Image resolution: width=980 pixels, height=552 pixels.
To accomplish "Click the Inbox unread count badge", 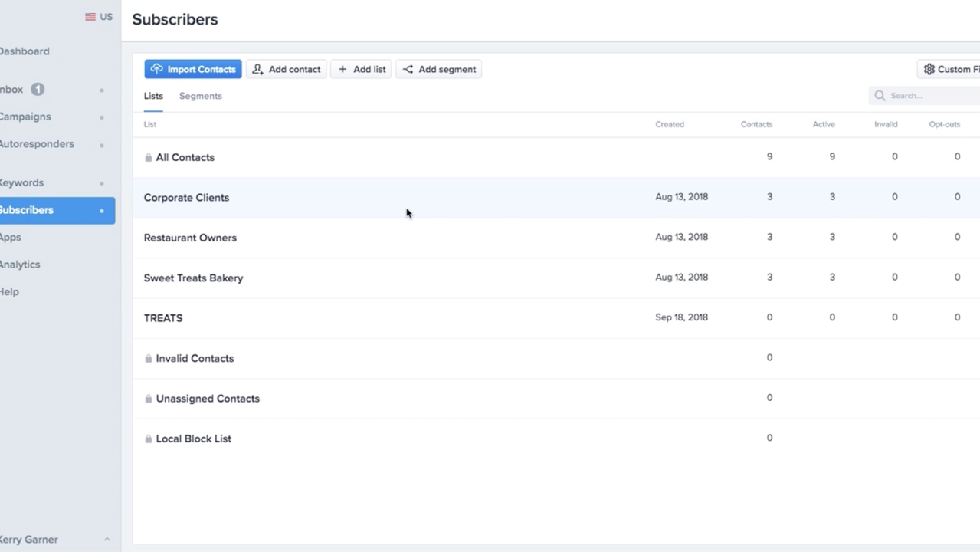I will (x=38, y=90).
